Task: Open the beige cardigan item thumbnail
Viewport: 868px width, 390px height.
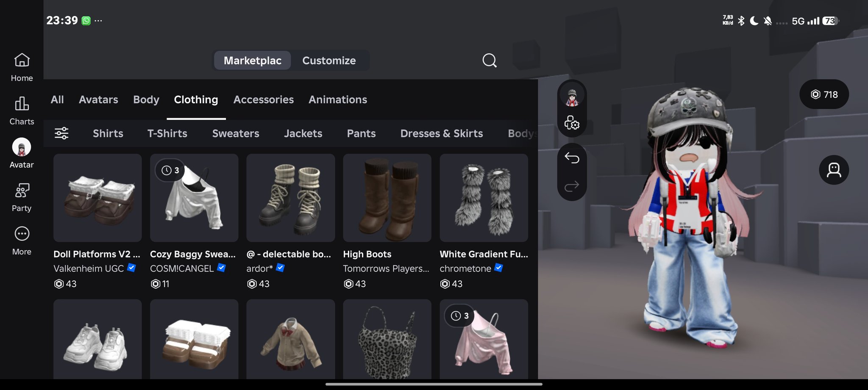Action: (291, 339)
